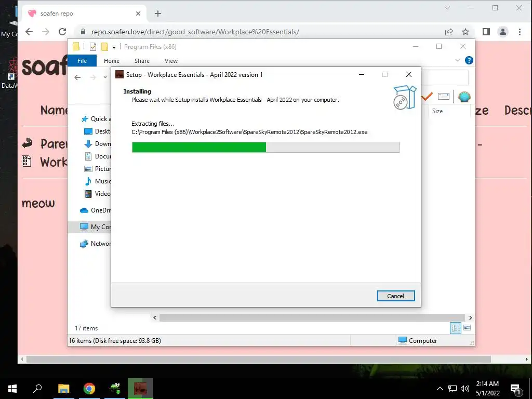The height and width of the screenshot is (399, 532).
Task: Open Chrome profile menu
Action: point(503,32)
